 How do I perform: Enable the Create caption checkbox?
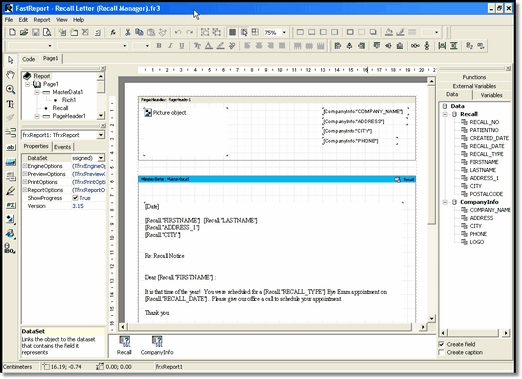tap(442, 352)
